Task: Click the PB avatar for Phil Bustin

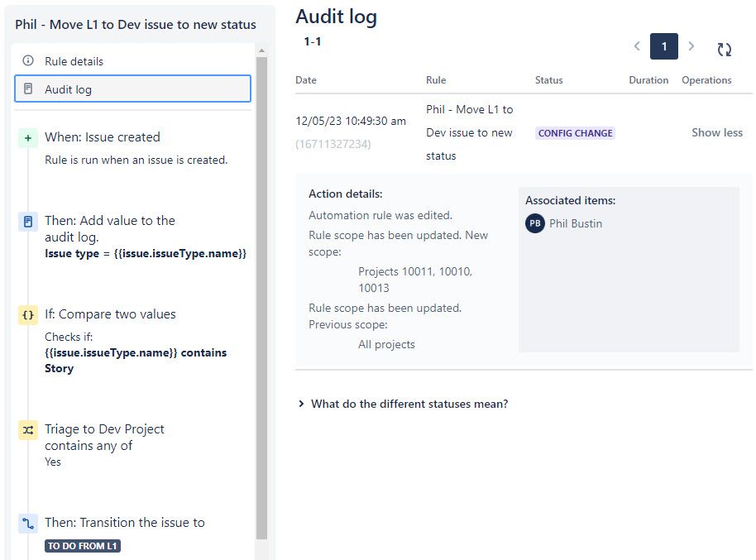Action: coord(534,223)
